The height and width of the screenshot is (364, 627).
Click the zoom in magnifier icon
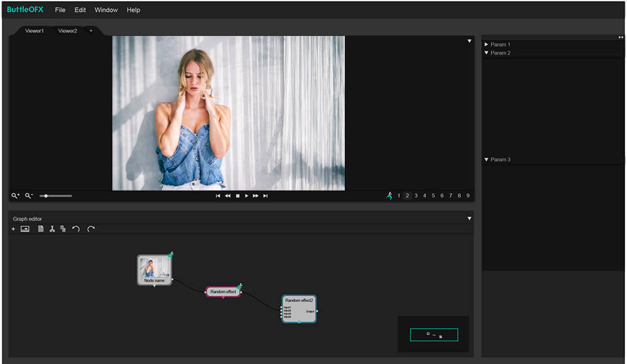pos(15,196)
